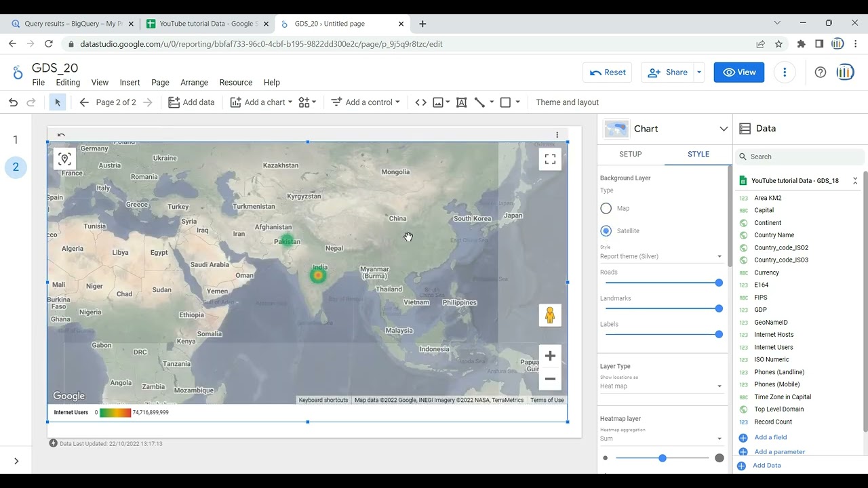Open the community visualizations icon
This screenshot has height=488, width=868.
tap(307, 102)
